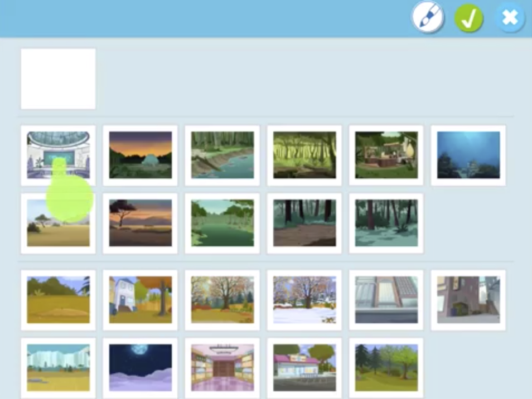Select the snowy winter woods background
The width and height of the screenshot is (532, 399).
point(386,223)
